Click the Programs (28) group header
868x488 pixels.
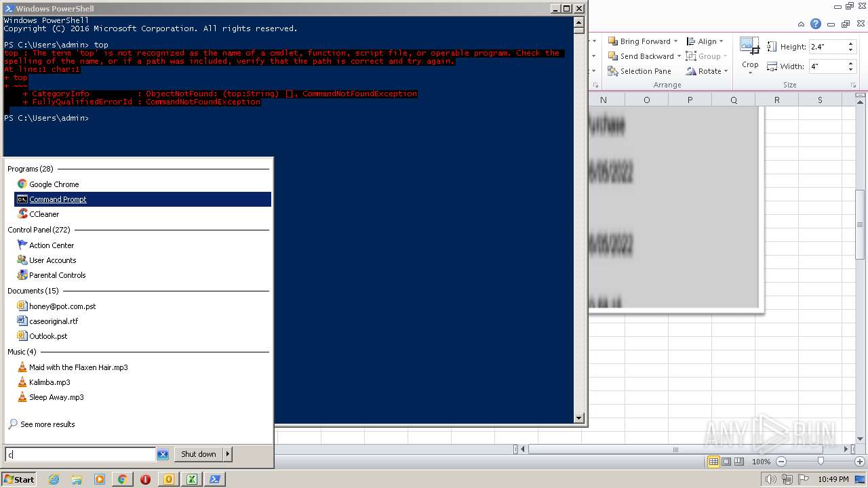coord(31,169)
